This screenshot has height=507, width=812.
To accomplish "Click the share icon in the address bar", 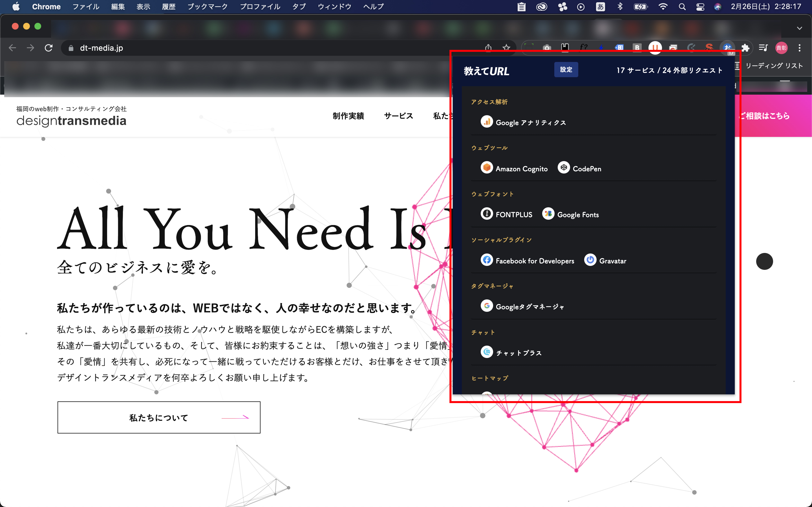I will click(x=488, y=48).
